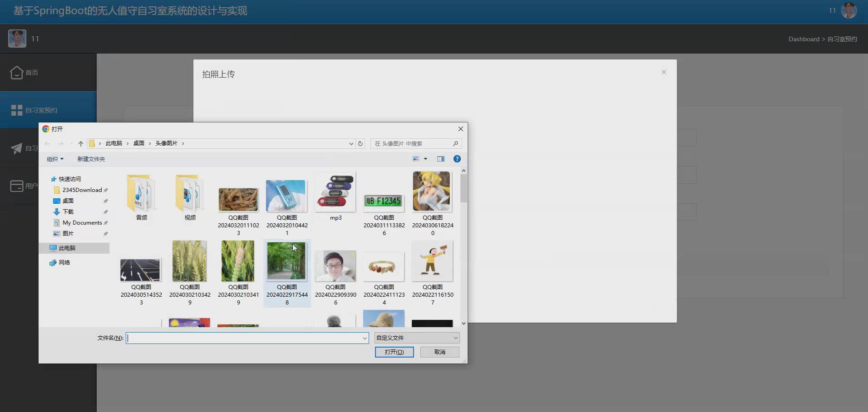Select the mp3 player image file
This screenshot has height=412, width=868.
[335, 192]
